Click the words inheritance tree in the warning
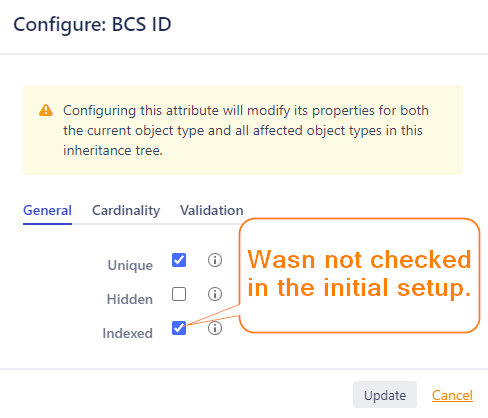Screen dimensions: 488x418 tap(113, 151)
